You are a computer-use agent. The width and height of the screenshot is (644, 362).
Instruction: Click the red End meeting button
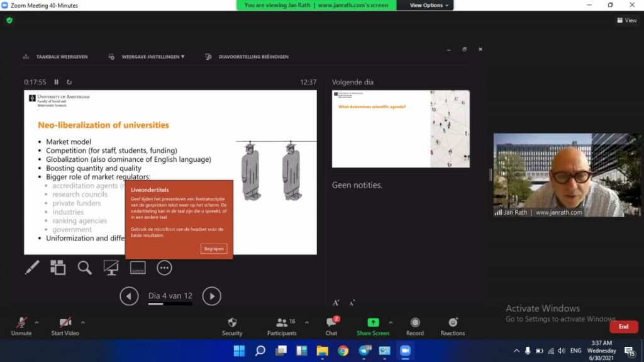[623, 327]
